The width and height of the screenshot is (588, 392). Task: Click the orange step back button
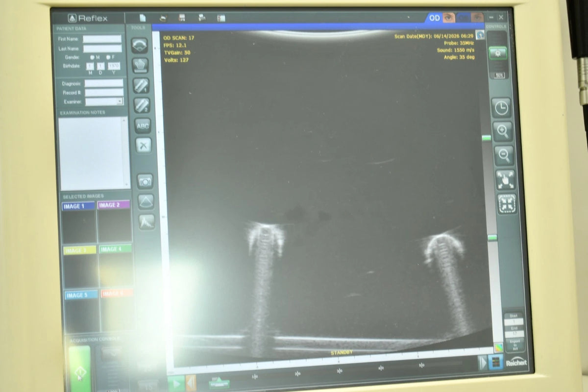tap(191, 384)
